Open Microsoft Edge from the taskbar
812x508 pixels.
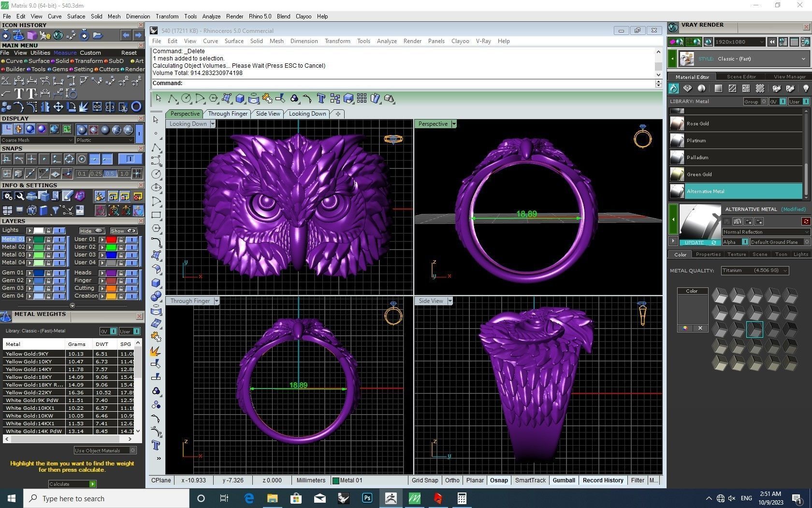pos(249,498)
